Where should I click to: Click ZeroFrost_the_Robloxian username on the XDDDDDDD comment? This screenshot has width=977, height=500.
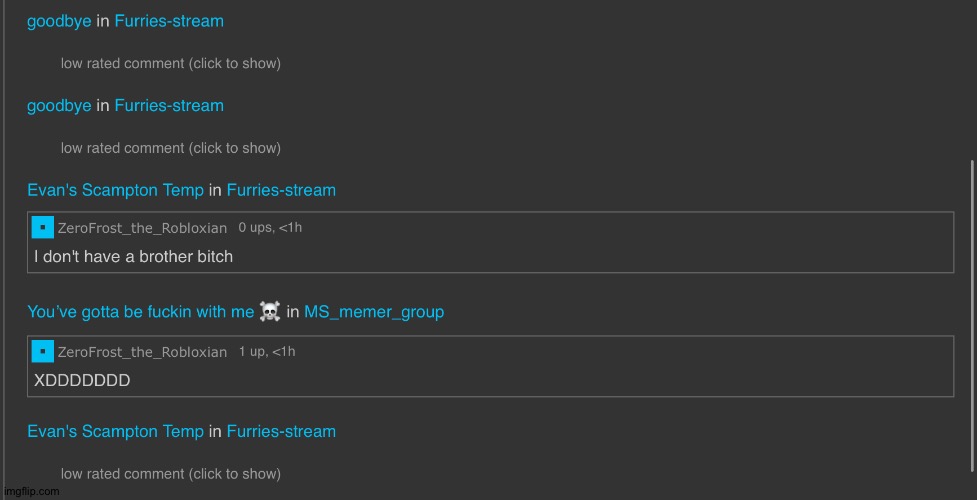(142, 352)
